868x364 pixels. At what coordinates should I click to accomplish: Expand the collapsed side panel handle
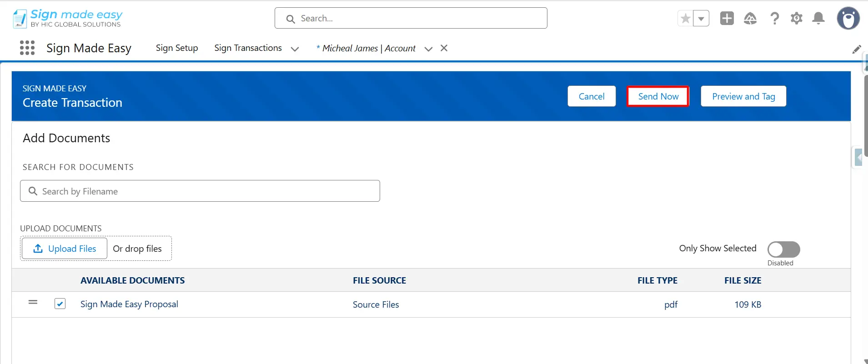[858, 157]
